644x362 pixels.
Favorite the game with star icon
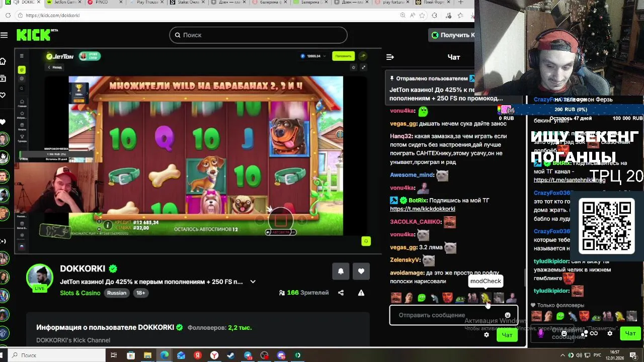(x=353, y=67)
